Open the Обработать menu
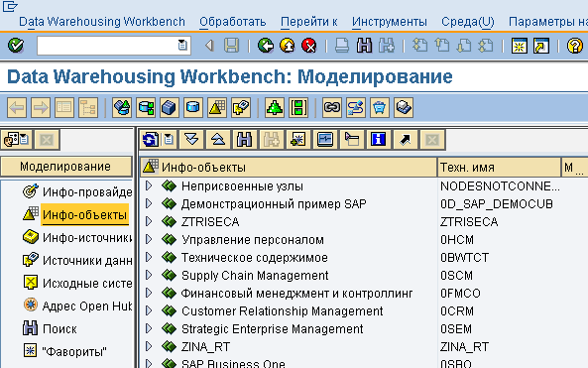 [x=232, y=22]
